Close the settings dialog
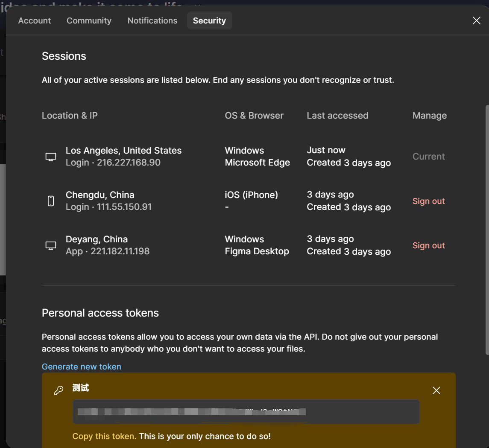The height and width of the screenshot is (448, 489). [477, 20]
